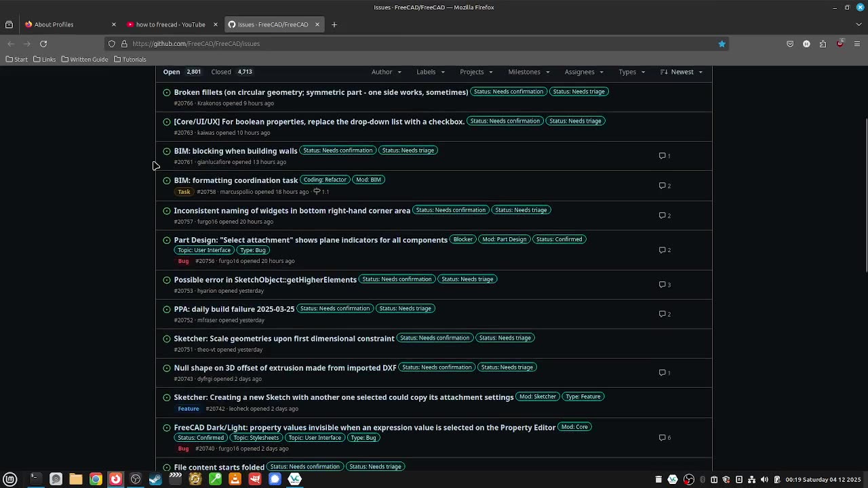
Task: Open 'Sketcher: Scale geometries upon first dimensional constraint'
Action: (283, 338)
